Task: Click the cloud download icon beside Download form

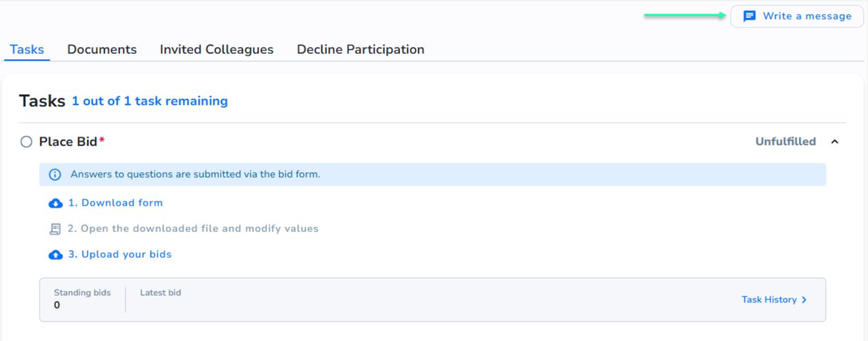Action: click(55, 203)
